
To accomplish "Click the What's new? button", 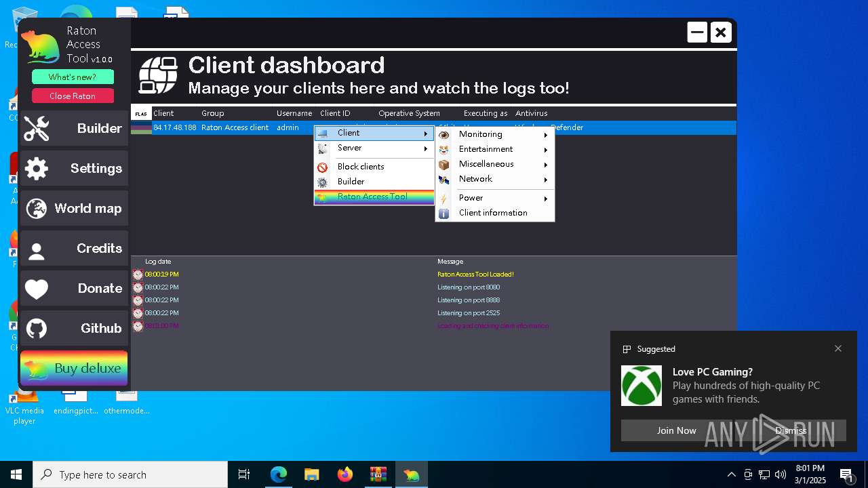I will (73, 77).
